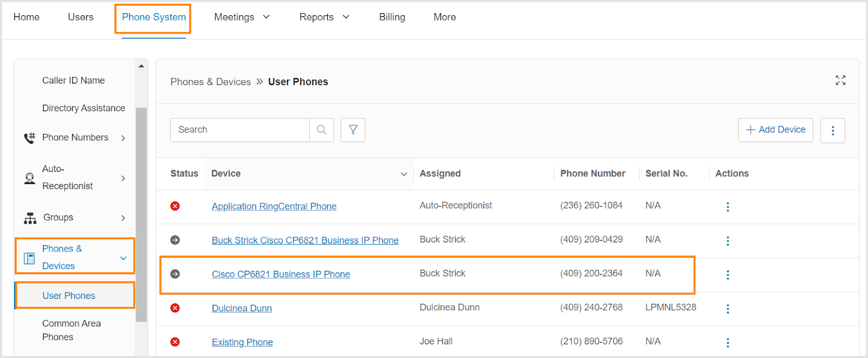The width and height of the screenshot is (868, 358).
Task: Open the filter funnel icon
Action: (353, 130)
